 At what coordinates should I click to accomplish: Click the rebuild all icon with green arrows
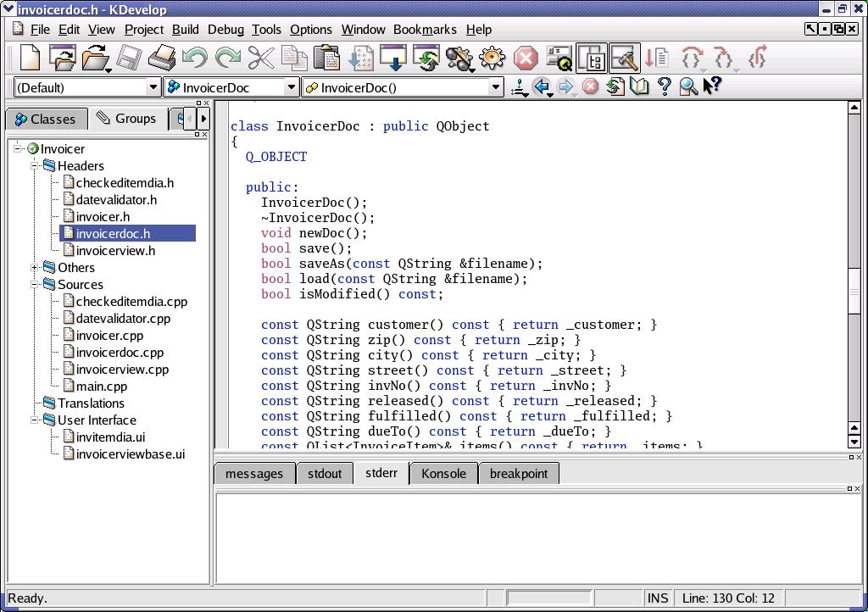[426, 58]
